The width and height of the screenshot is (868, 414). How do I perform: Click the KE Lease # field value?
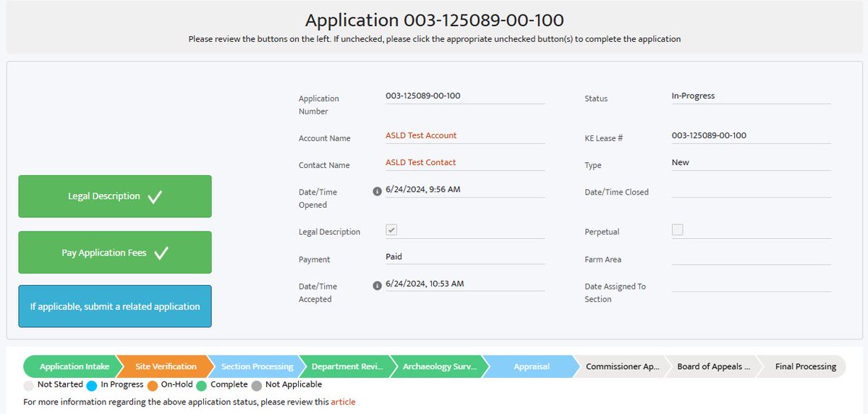point(709,135)
